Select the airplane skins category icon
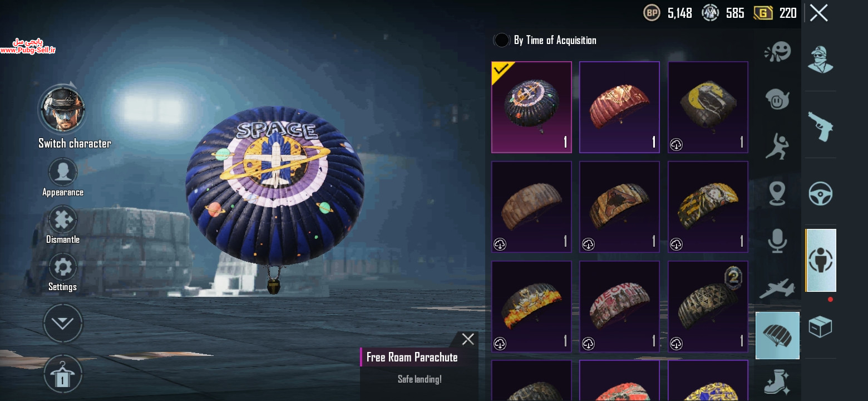This screenshot has height=401, width=868. point(777,288)
